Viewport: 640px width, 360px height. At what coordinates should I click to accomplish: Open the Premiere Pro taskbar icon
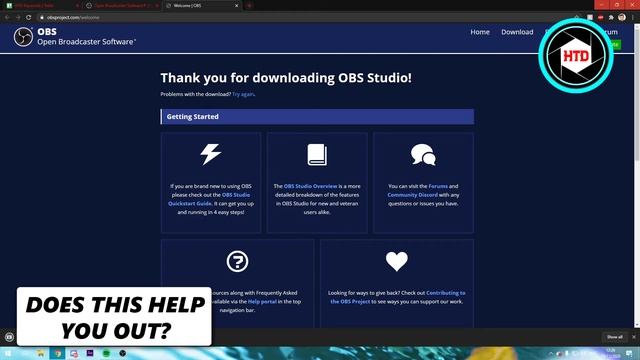[90, 353]
